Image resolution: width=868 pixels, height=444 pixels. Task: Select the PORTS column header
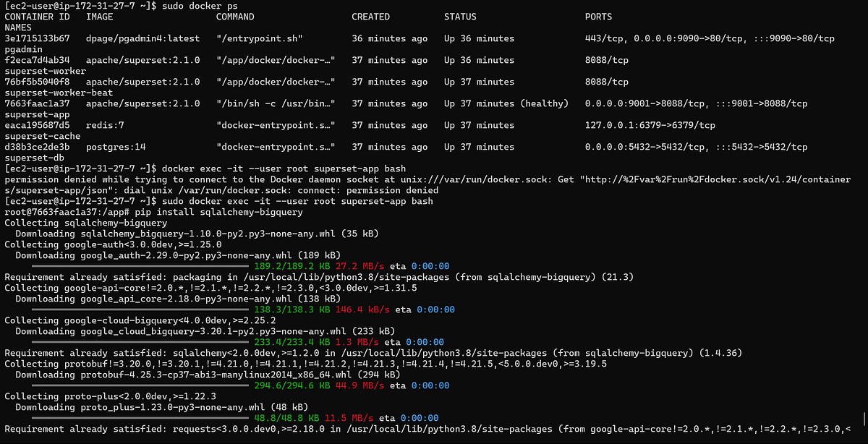pyautogui.click(x=600, y=17)
